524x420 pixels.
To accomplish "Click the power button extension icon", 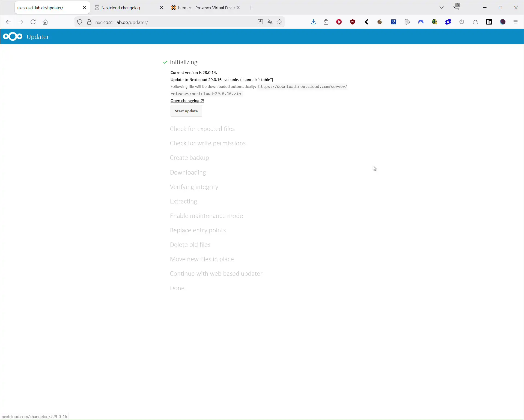I will pos(462,22).
